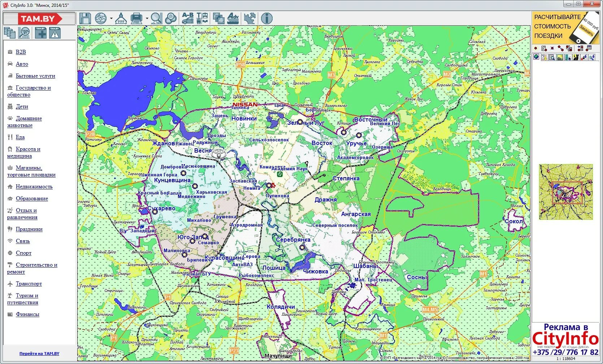Viewport: 603px width, 364px height.
Task: Click the crossed-out red point delete tool
Action: (x=552, y=48)
